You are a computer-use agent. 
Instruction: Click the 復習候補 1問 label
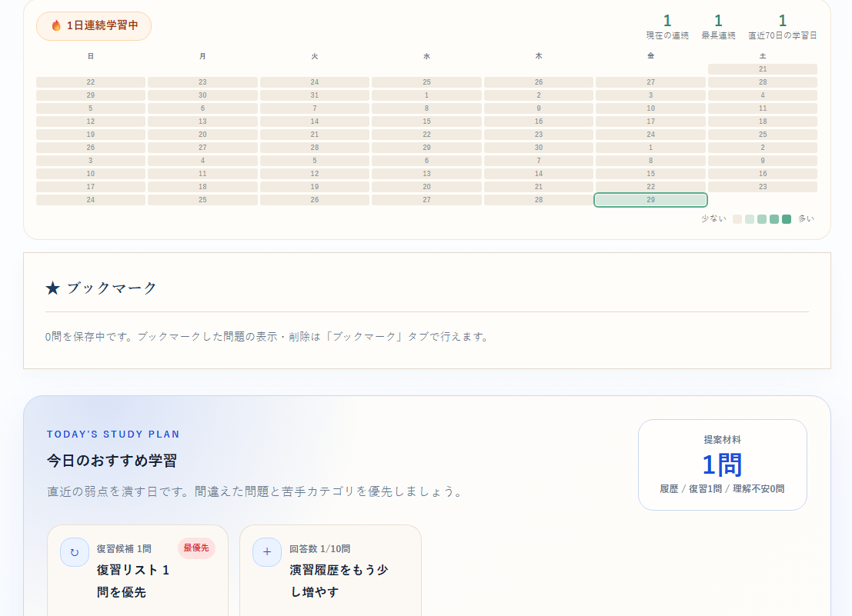point(124,548)
